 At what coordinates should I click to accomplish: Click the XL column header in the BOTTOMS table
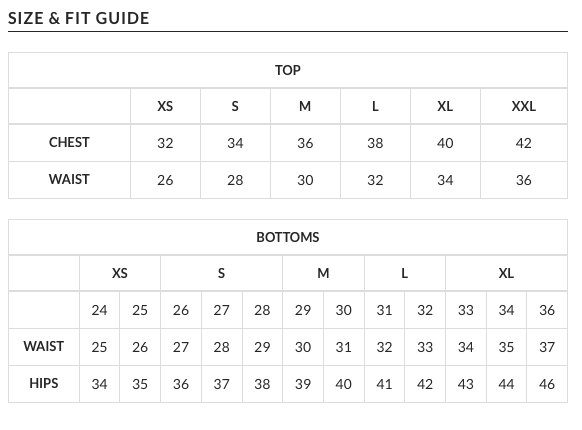(x=506, y=273)
